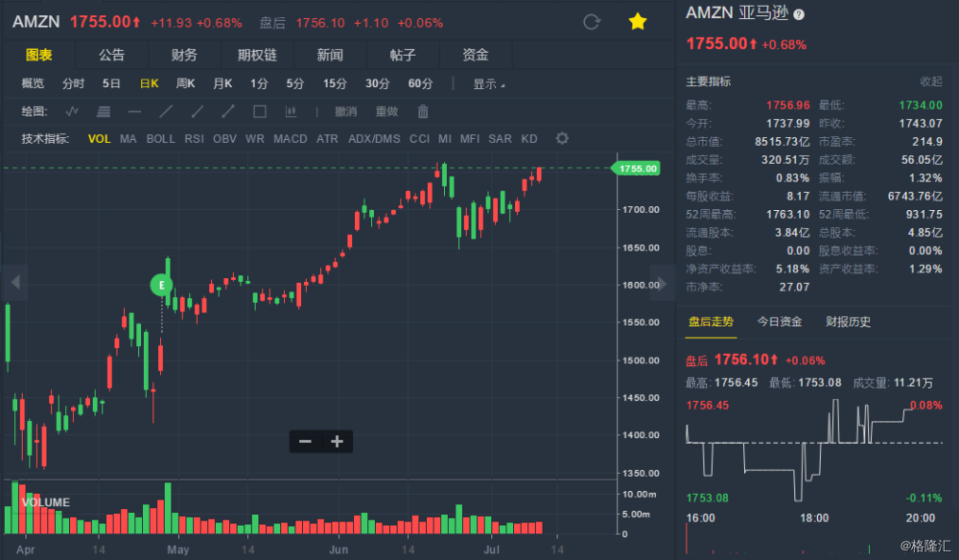Click the 1755.00 current price tag on axis
The height and width of the screenshot is (560, 959).
[x=637, y=168]
